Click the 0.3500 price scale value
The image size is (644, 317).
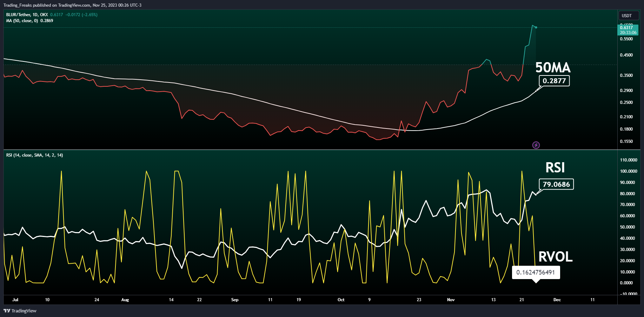coord(626,75)
